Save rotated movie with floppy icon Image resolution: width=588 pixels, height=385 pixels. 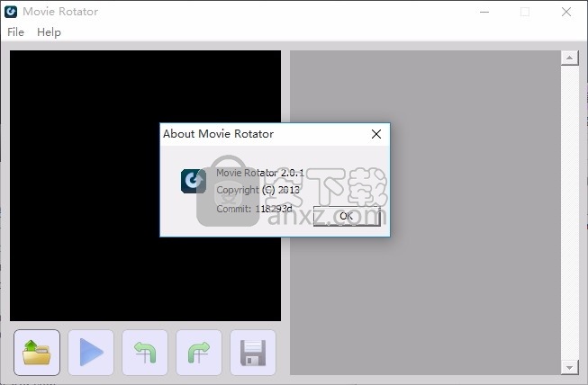coord(253,353)
